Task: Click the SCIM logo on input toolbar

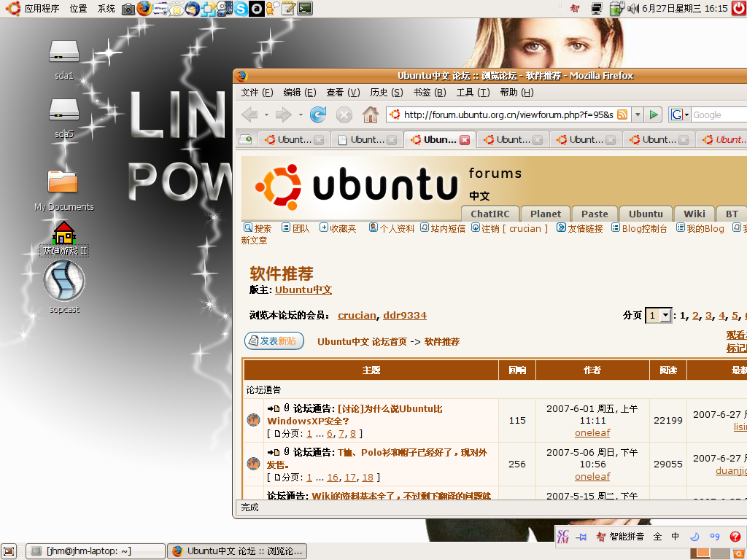Action: [x=563, y=537]
